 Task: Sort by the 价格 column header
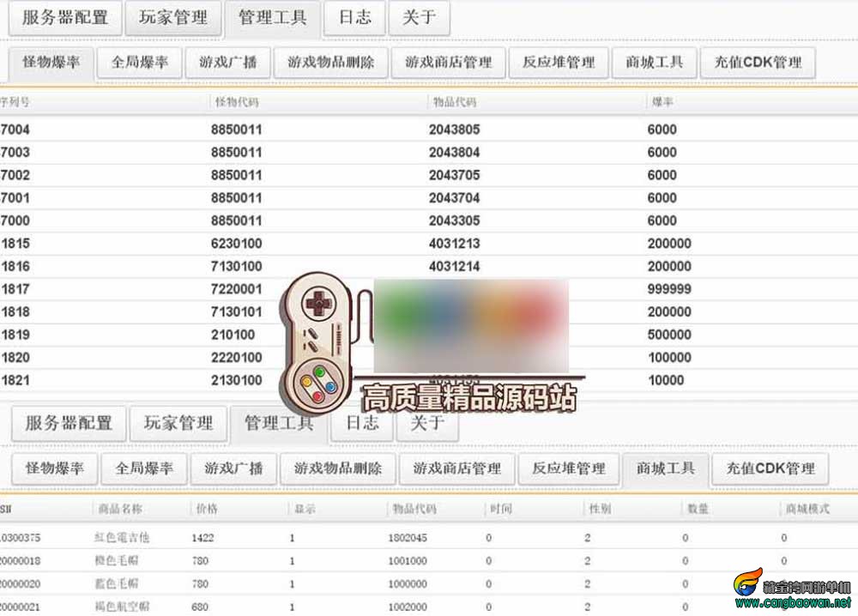(x=207, y=509)
